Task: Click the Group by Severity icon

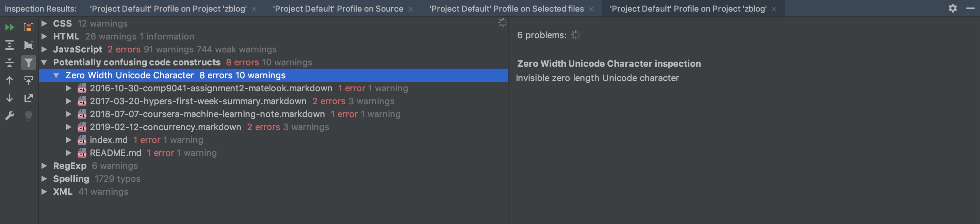Action: pyautogui.click(x=29, y=27)
